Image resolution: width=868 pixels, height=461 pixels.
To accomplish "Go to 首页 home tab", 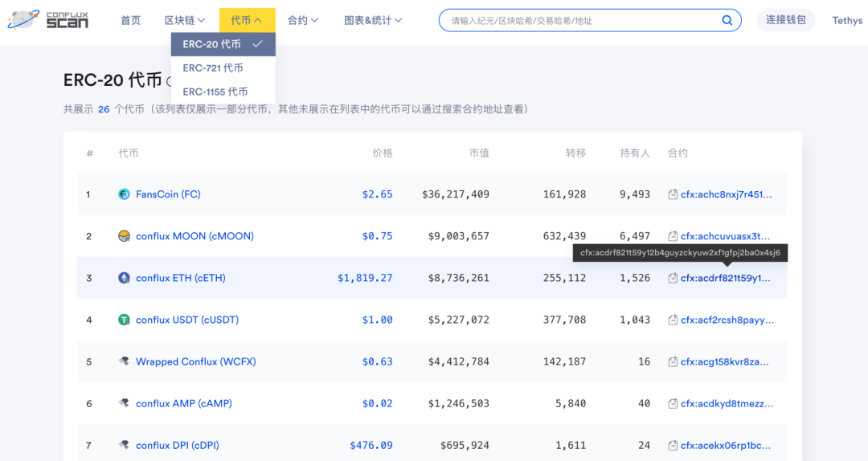I will tap(130, 20).
